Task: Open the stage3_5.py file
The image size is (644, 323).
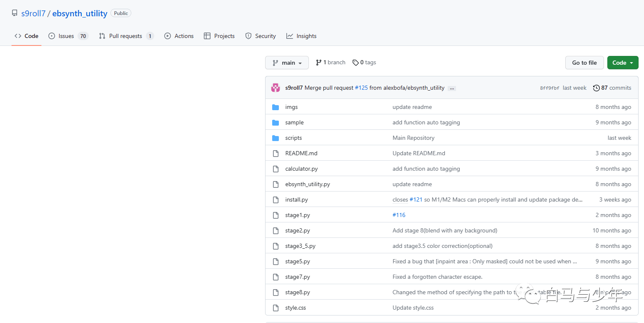Action: (x=300, y=246)
